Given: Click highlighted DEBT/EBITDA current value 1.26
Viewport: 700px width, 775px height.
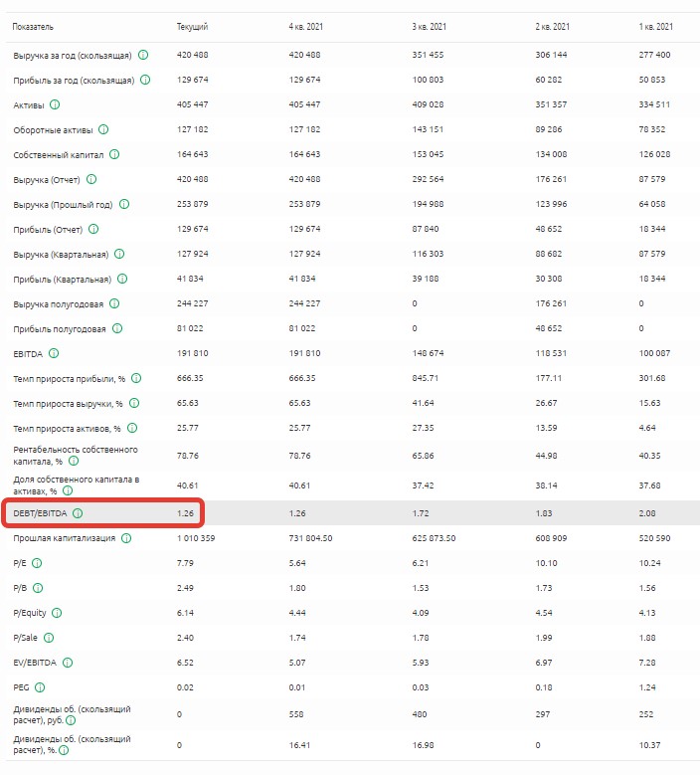Looking at the screenshot, I should tap(185, 513).
